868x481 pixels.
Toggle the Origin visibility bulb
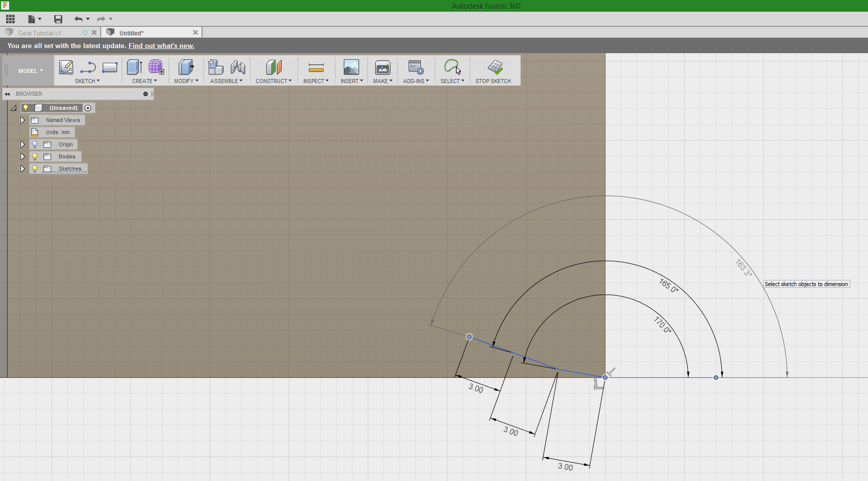click(35, 144)
